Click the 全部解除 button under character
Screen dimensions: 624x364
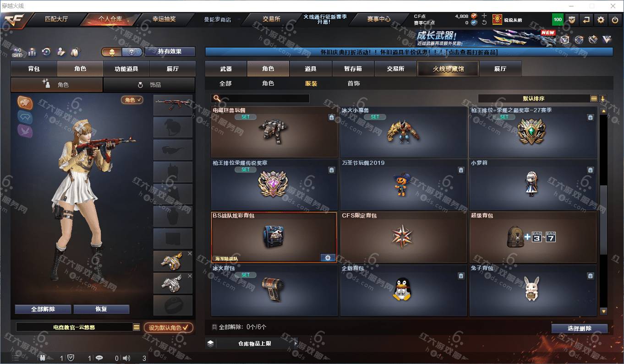[x=43, y=309]
